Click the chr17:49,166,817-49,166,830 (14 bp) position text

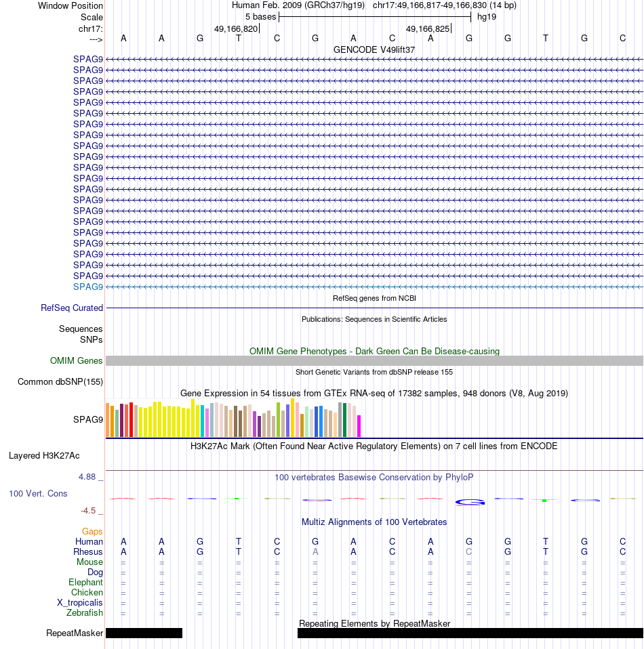445,5
